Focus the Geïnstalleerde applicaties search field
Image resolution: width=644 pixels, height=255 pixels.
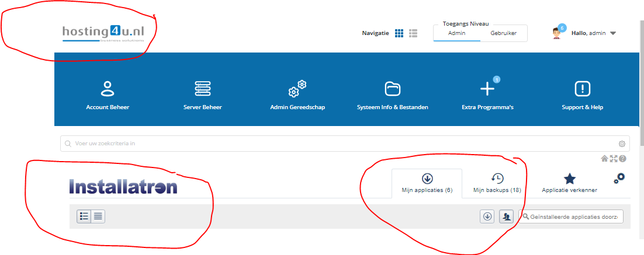(x=571, y=216)
